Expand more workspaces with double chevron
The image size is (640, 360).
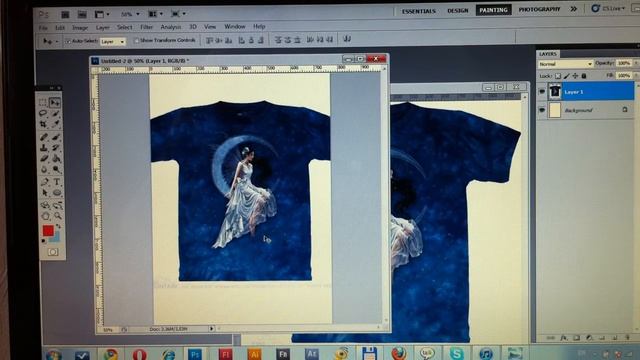point(573,9)
